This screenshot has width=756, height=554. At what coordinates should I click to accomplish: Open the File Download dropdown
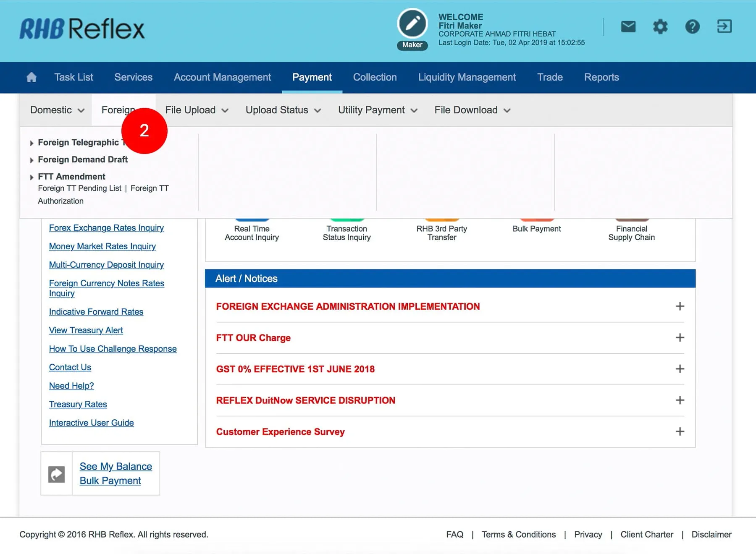[x=472, y=110]
